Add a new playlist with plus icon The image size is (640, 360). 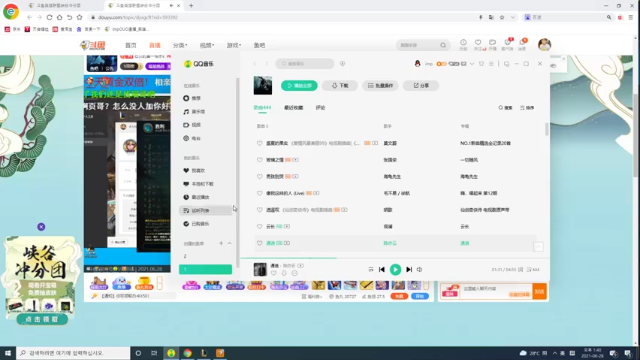pos(221,243)
